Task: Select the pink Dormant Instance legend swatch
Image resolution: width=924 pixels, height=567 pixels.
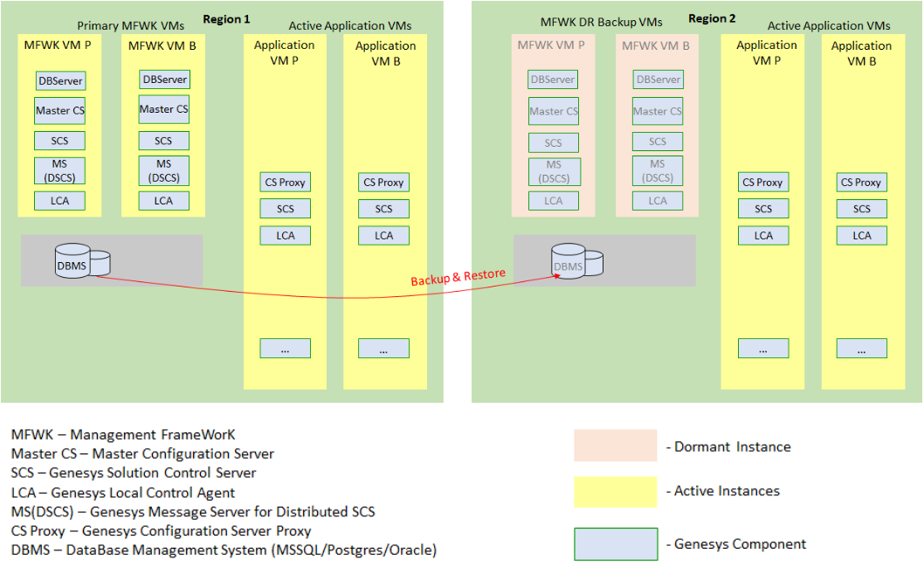Action: pyautogui.click(x=615, y=446)
